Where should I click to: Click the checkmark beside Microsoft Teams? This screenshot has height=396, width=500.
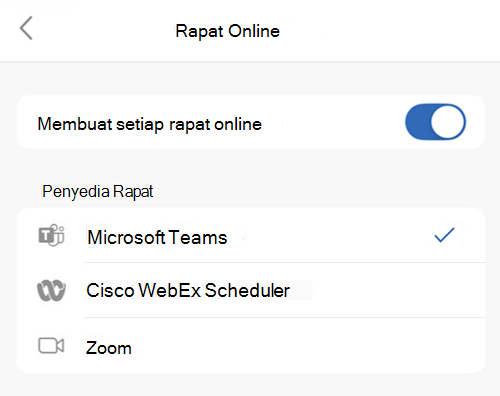coord(445,235)
